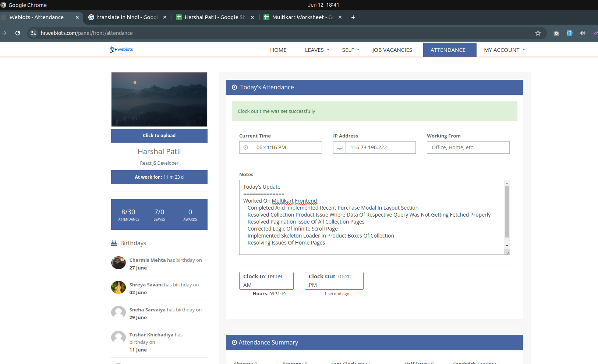Click the Webiots logo

pos(121,50)
